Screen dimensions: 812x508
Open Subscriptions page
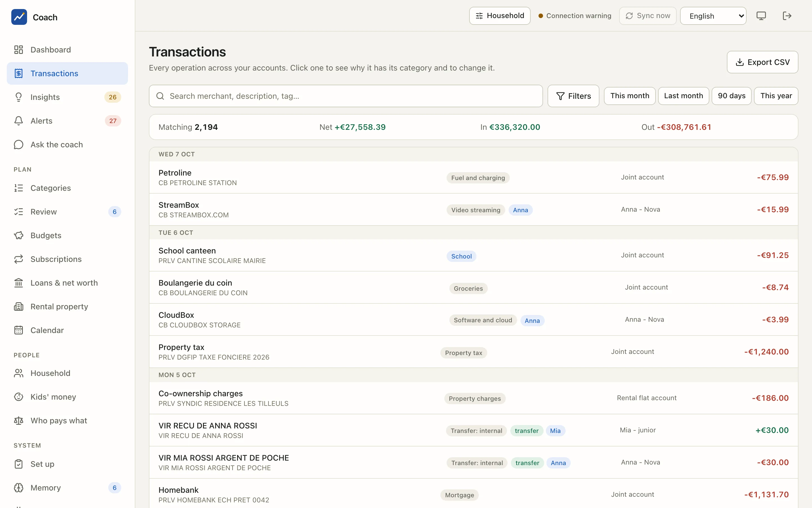67,259
